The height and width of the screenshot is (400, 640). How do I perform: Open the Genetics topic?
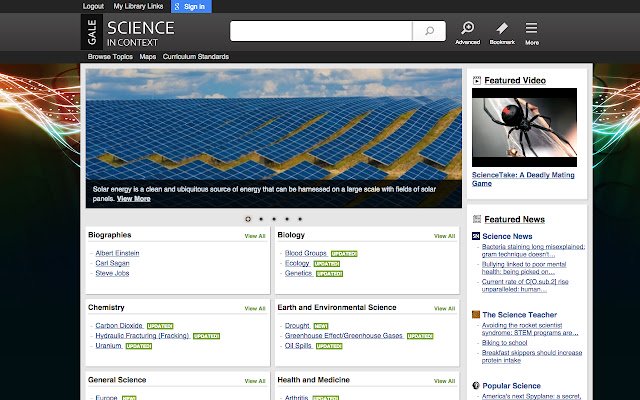click(298, 273)
